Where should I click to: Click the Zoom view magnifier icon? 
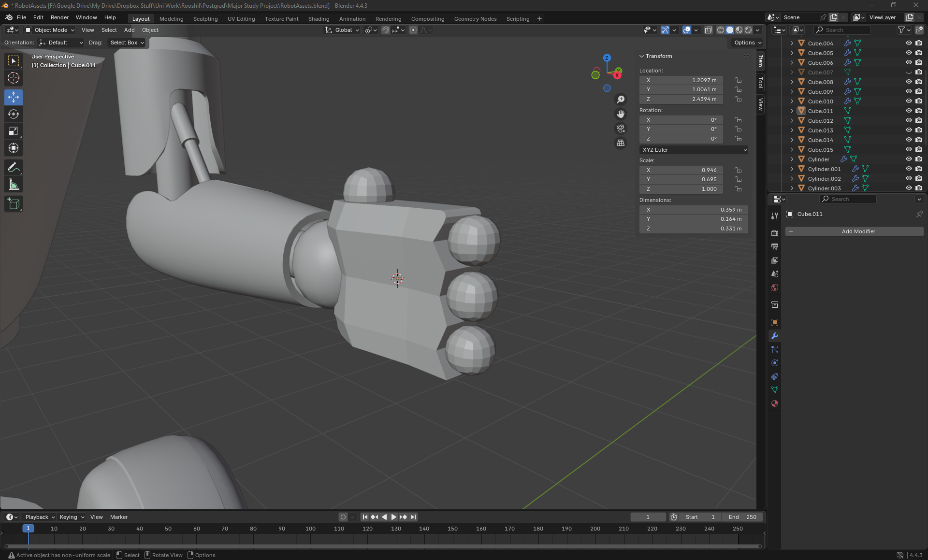[x=621, y=100]
